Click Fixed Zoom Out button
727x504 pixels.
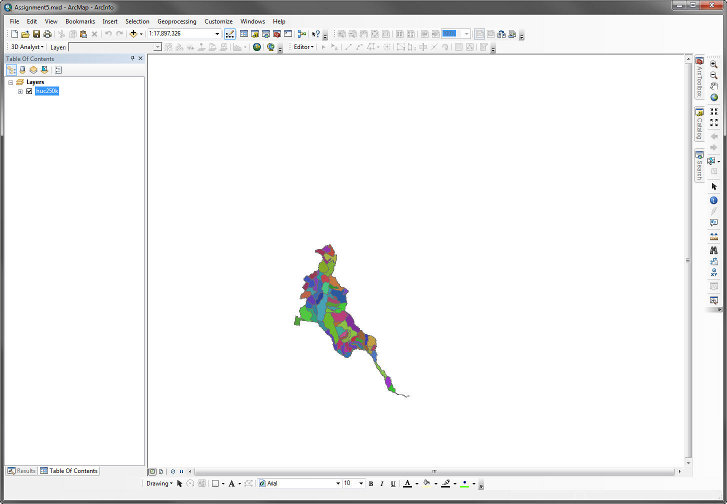[714, 122]
